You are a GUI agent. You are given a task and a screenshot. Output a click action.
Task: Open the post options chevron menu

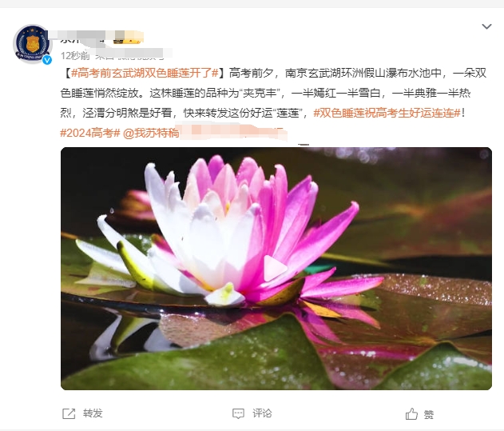click(486, 26)
